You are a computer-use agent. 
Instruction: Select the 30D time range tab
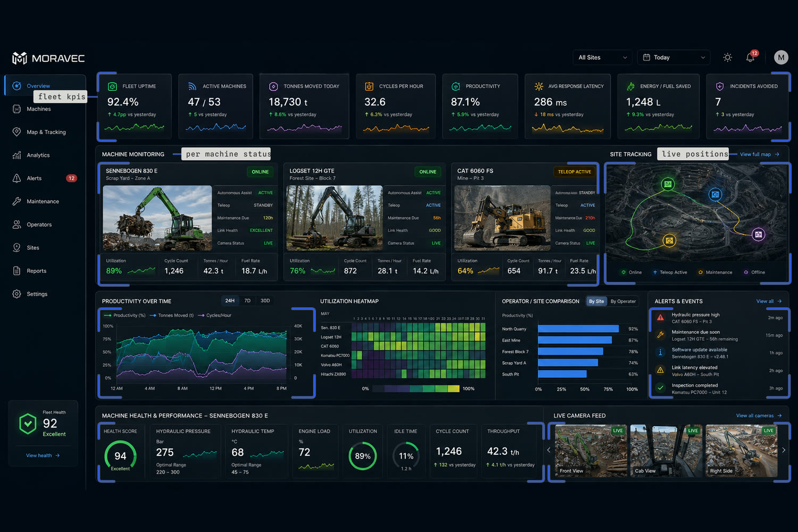265,301
